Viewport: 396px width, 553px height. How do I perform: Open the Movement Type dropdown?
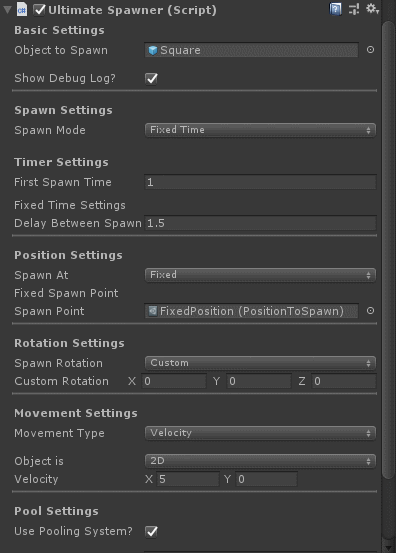(x=260, y=433)
